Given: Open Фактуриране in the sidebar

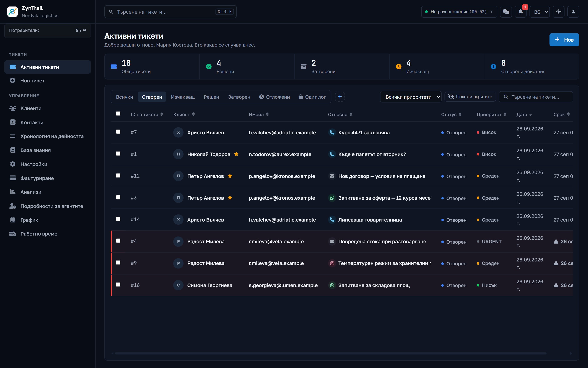Looking at the screenshot, I should tap(48, 178).
